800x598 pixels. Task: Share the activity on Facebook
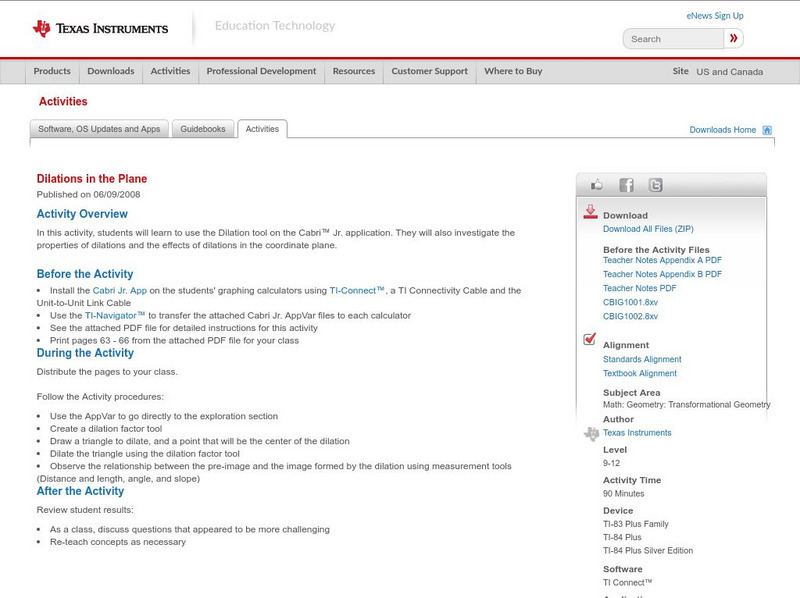point(626,185)
